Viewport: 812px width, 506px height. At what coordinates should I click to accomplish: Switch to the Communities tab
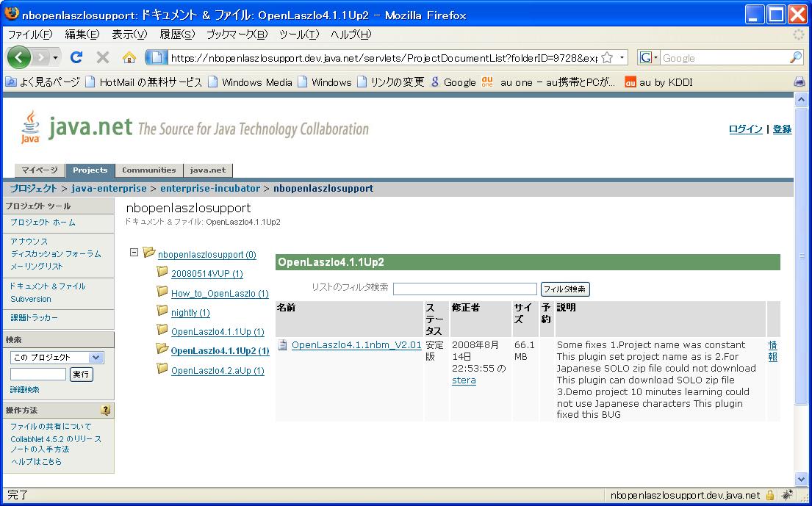(x=148, y=170)
